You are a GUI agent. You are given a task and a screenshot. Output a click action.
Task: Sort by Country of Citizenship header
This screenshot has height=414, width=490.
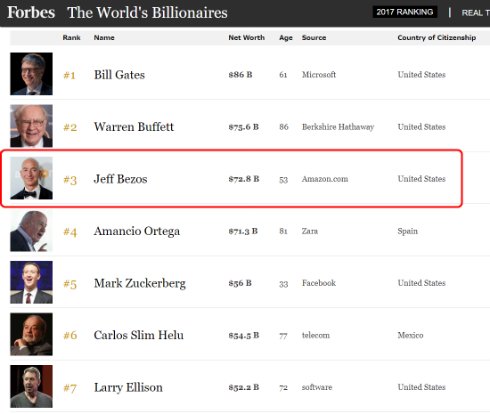pos(437,38)
